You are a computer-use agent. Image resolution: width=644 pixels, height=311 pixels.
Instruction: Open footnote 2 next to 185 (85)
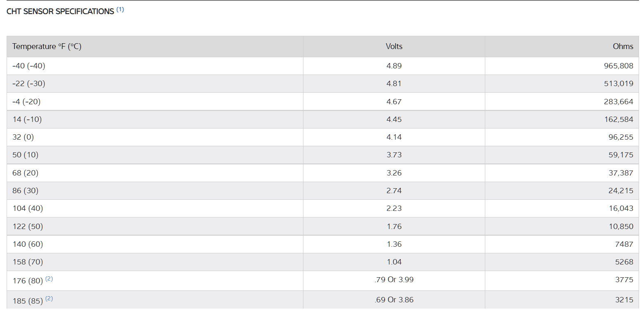(x=49, y=299)
